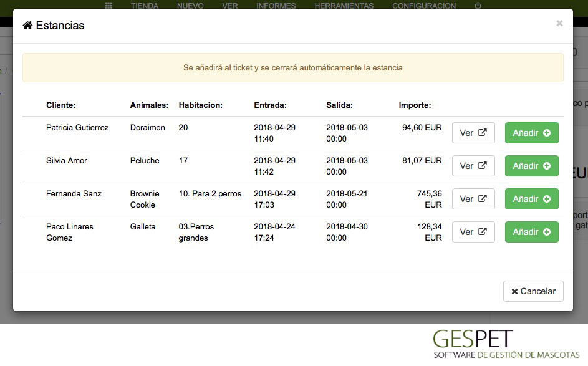Screen dimensions: 588x366
Task: Add Galleta's stay to the ticket
Action: [x=531, y=232]
